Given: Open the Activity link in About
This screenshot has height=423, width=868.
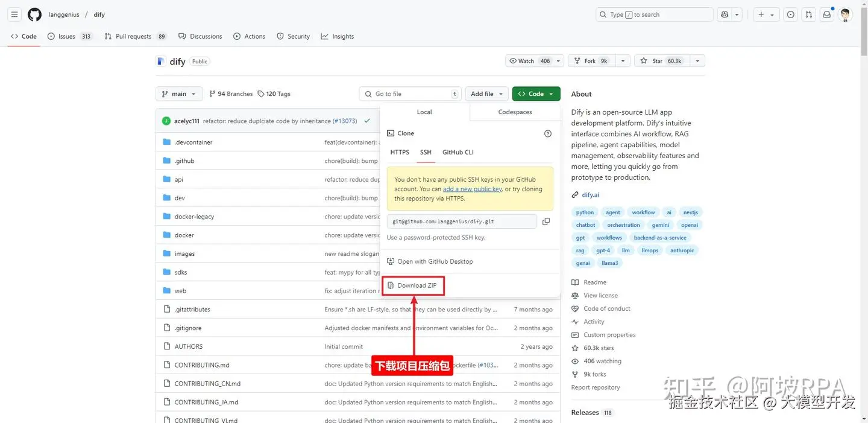Looking at the screenshot, I should click(594, 322).
